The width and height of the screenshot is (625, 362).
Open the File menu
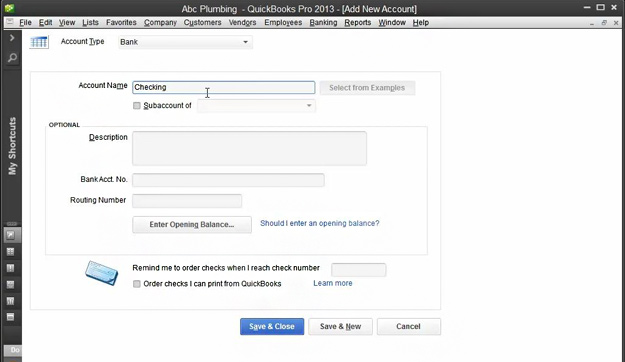pos(25,22)
